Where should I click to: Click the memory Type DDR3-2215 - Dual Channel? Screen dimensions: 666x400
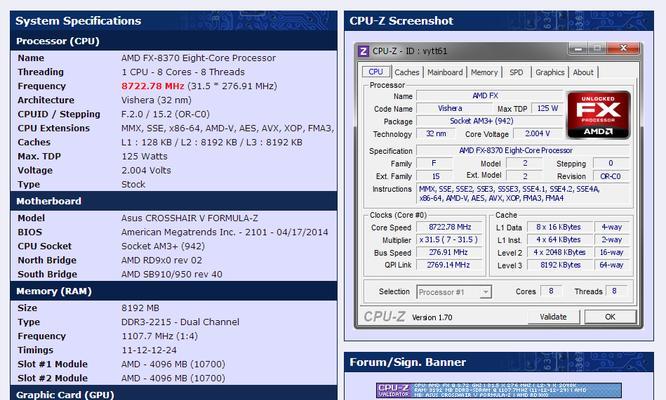tap(180, 322)
